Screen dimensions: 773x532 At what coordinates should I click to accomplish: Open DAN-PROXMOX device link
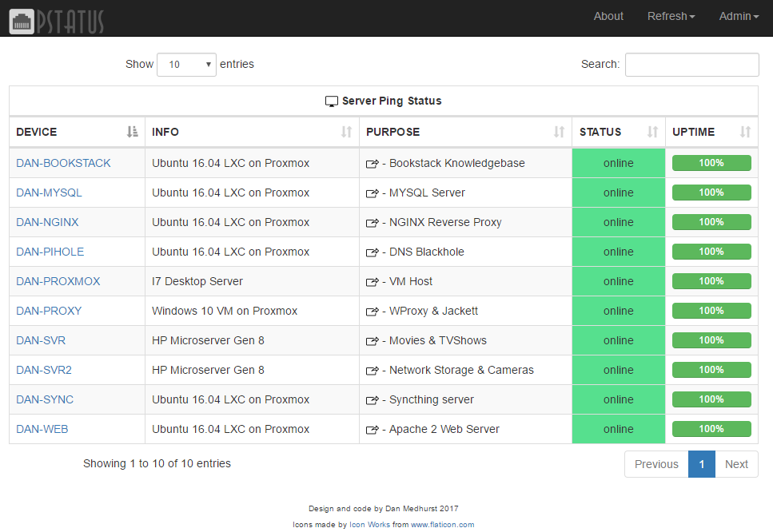point(58,281)
